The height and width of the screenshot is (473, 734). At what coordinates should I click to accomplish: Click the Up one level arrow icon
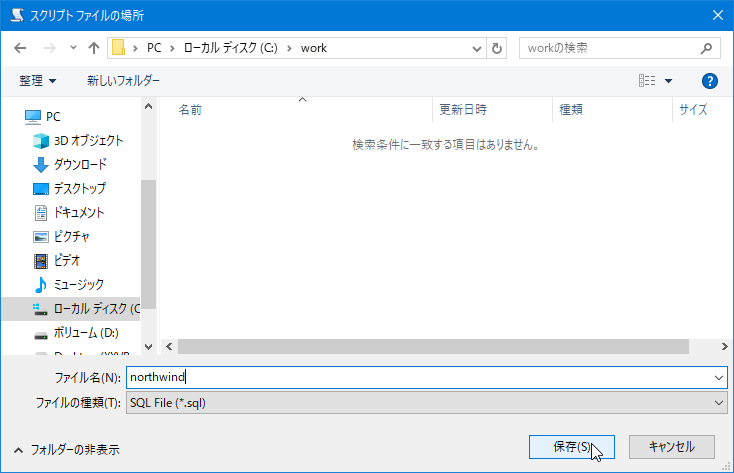tap(94, 48)
